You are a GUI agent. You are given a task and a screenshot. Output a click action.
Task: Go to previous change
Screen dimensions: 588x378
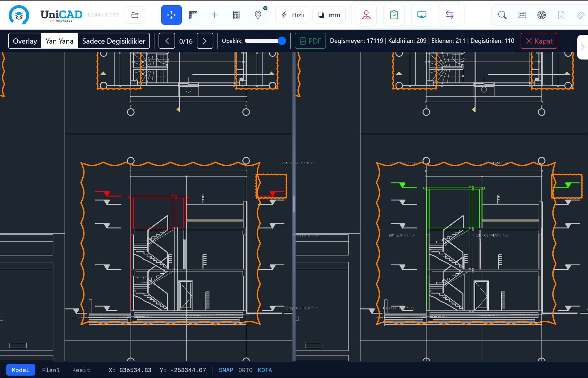[x=167, y=41]
